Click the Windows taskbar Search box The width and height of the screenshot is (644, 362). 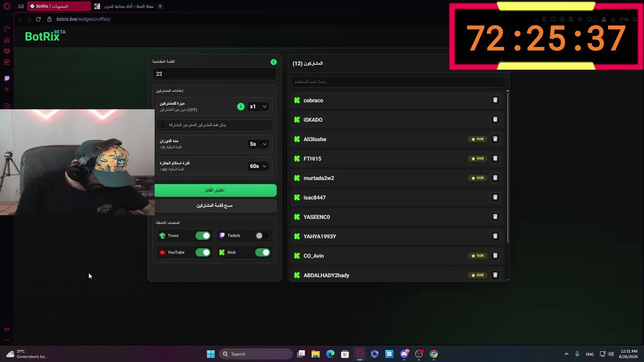257,354
